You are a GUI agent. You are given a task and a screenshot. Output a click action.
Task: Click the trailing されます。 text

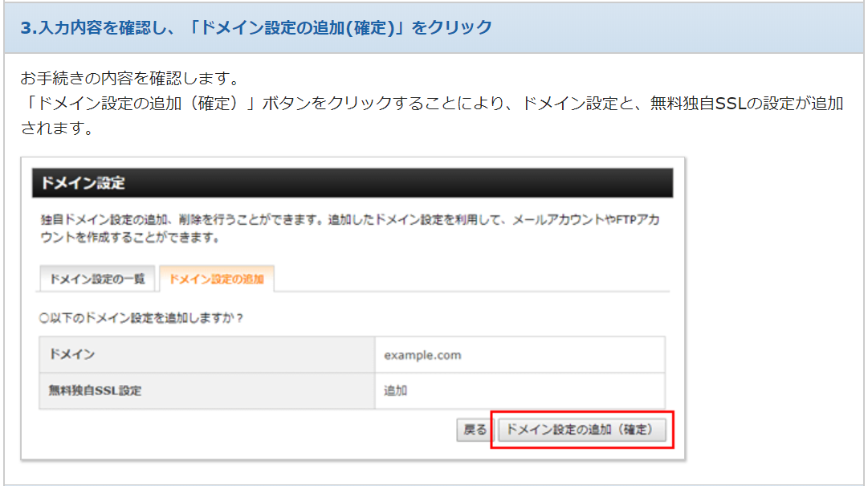click(x=56, y=129)
